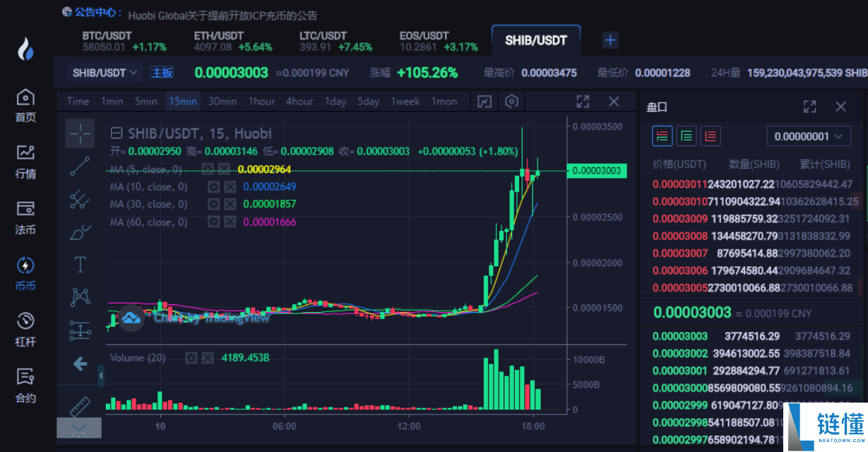
Task: Select the trend line drawing tool
Action: [80, 166]
